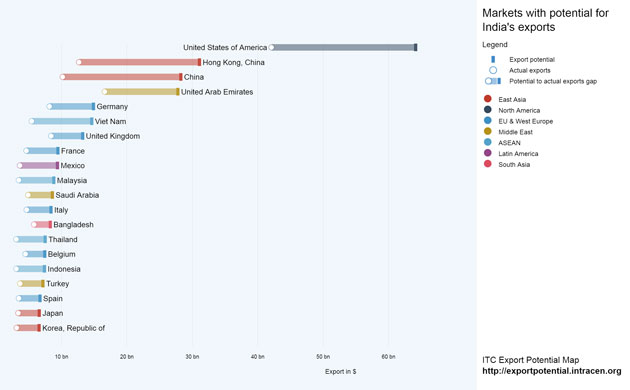Click the '10 bn' axis tick label
This screenshot has width=630, height=390.
[x=61, y=357]
